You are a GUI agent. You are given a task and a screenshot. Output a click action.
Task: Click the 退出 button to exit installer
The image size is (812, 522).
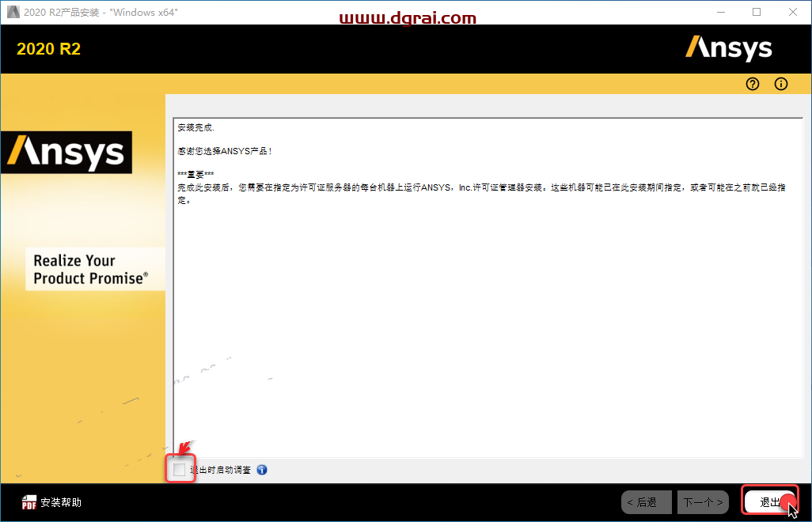[769, 501]
